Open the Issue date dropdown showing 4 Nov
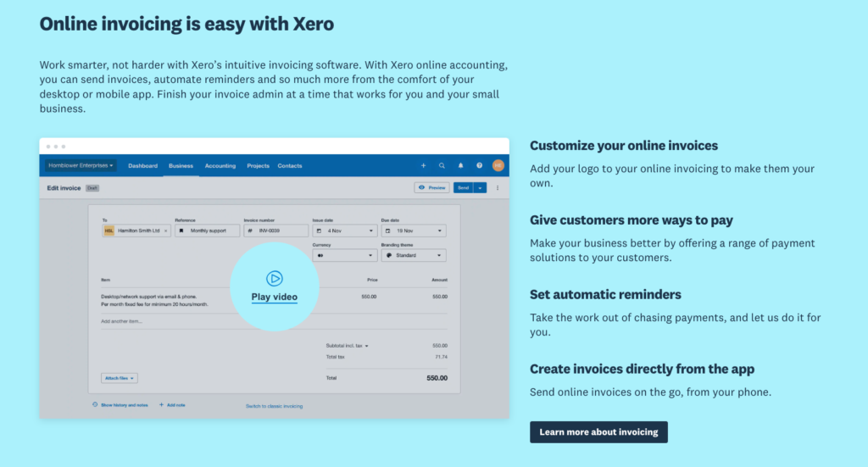This screenshot has width=868, height=467. 344,231
